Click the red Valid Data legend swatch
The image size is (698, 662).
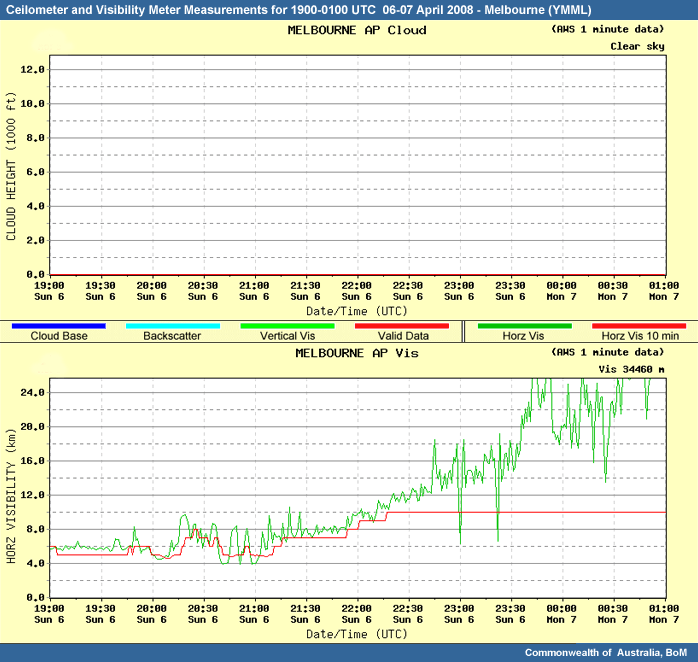pos(402,326)
